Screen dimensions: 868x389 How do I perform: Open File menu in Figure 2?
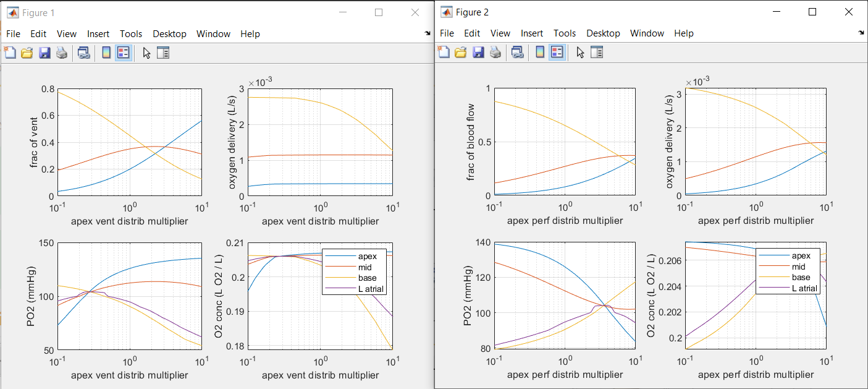(447, 33)
